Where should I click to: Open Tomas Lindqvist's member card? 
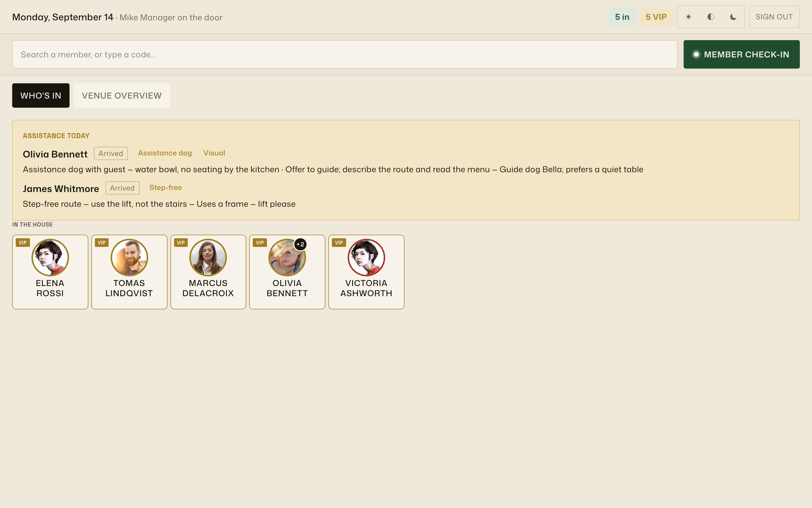tap(129, 272)
